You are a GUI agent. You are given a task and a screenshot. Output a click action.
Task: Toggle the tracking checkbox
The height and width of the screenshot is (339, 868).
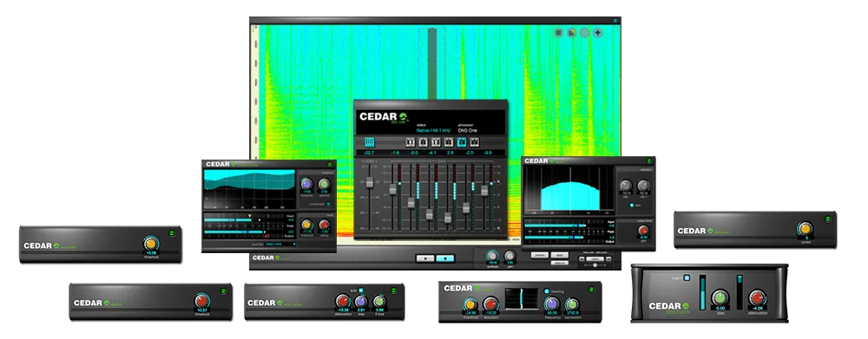click(x=546, y=291)
